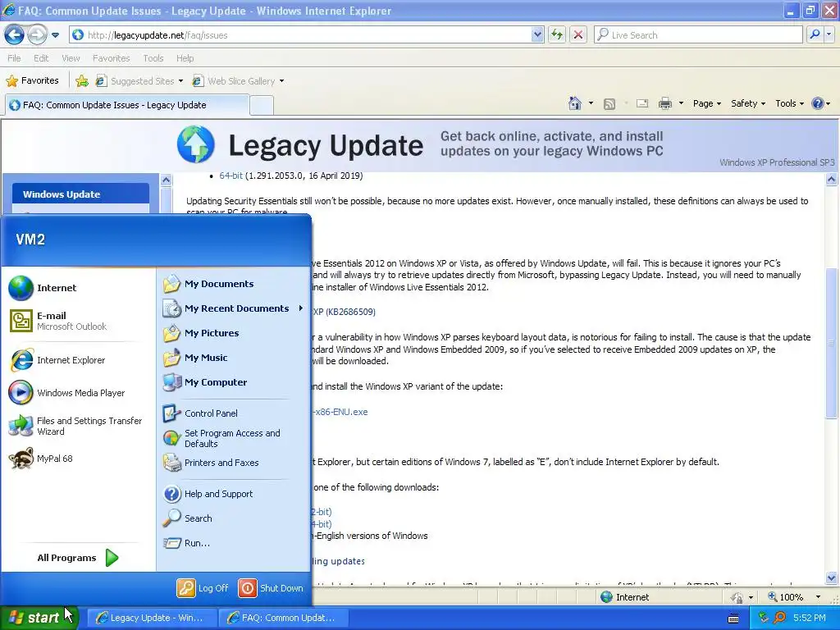Open Suggested Sites dropdown
Screen dimensions: 840x630
(139, 81)
